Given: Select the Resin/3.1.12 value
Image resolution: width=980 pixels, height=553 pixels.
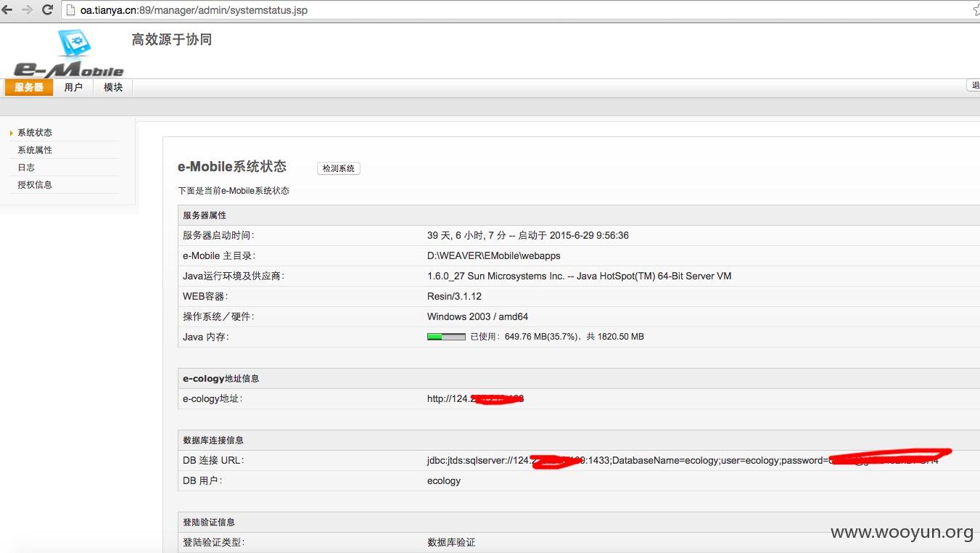Looking at the screenshot, I should tap(454, 297).
